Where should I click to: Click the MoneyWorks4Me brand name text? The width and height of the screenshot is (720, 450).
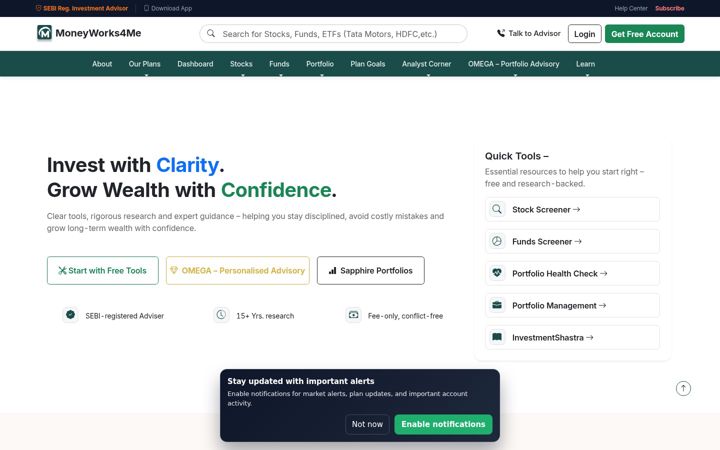tap(98, 33)
